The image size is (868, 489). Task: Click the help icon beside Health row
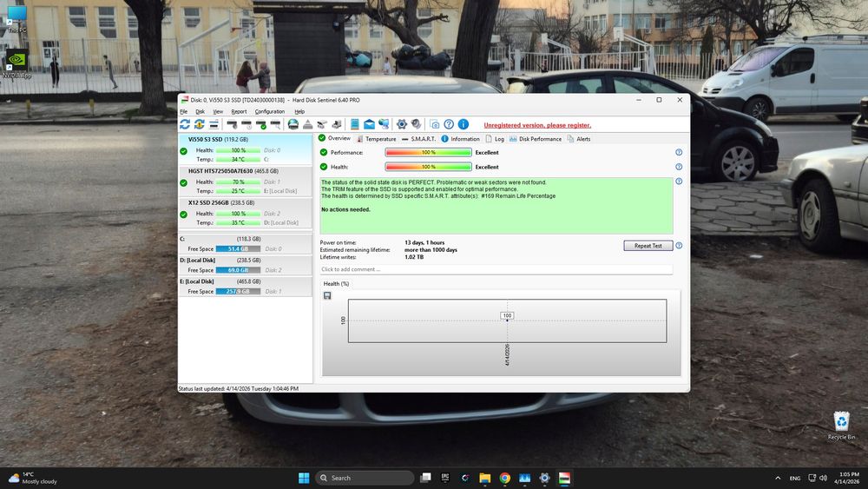point(679,167)
